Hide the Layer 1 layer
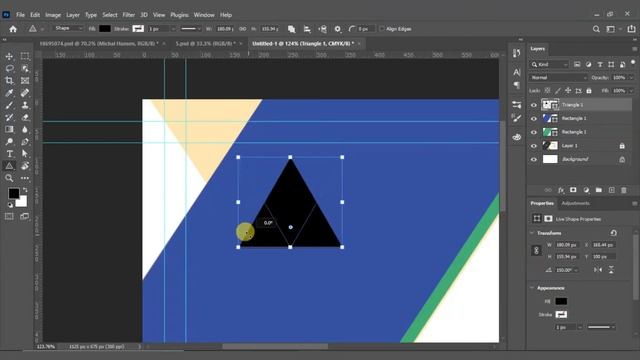This screenshot has width=640, height=360. (x=534, y=146)
